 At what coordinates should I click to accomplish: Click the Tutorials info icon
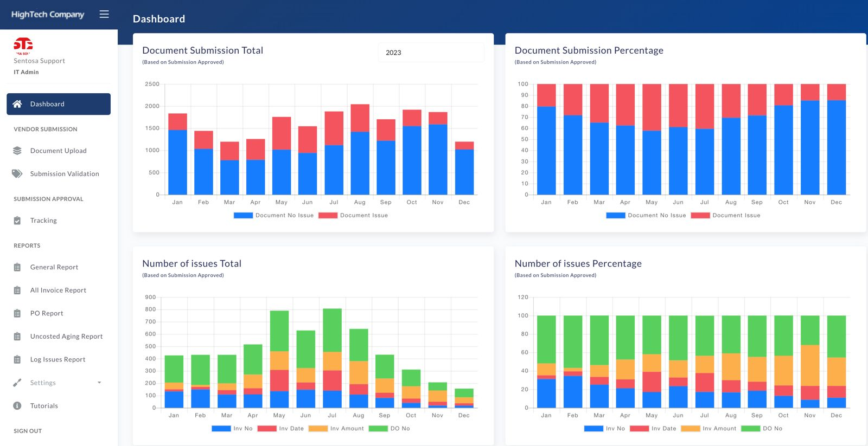coord(17,406)
